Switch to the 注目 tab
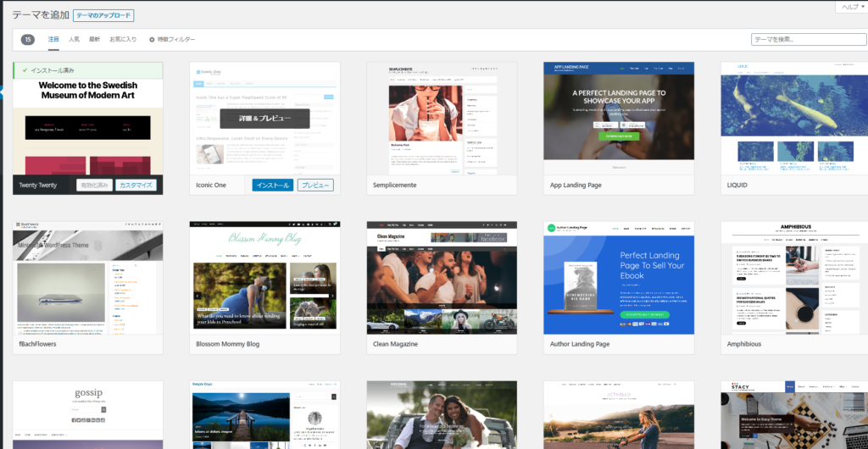 click(x=53, y=40)
